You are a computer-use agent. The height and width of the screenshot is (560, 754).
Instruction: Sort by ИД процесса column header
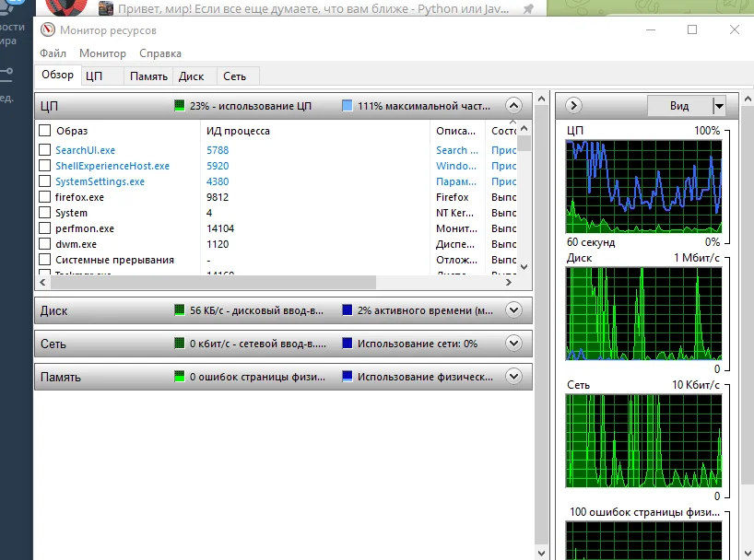238,131
